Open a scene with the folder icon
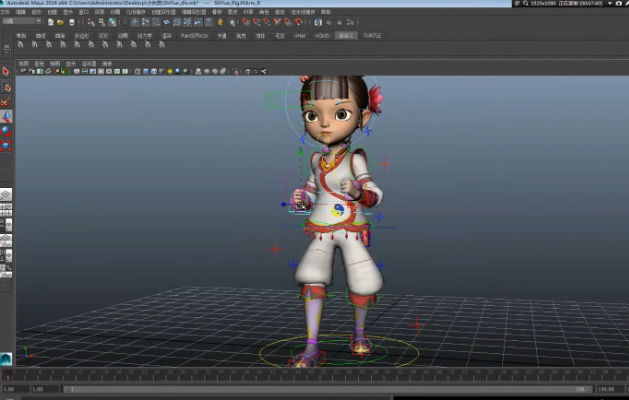 60,22
